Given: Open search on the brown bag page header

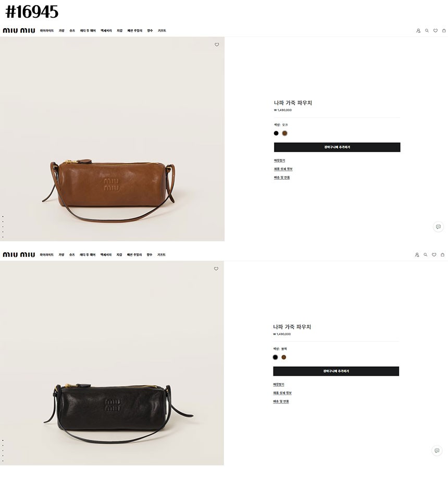Looking at the screenshot, I should click(427, 31).
